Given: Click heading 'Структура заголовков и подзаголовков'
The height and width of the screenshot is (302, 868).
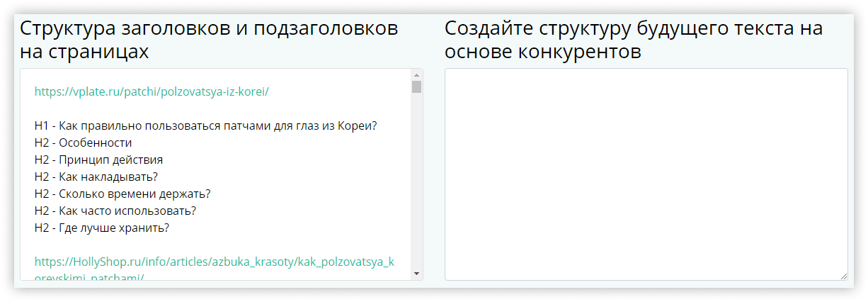Looking at the screenshot, I should [209, 29].
